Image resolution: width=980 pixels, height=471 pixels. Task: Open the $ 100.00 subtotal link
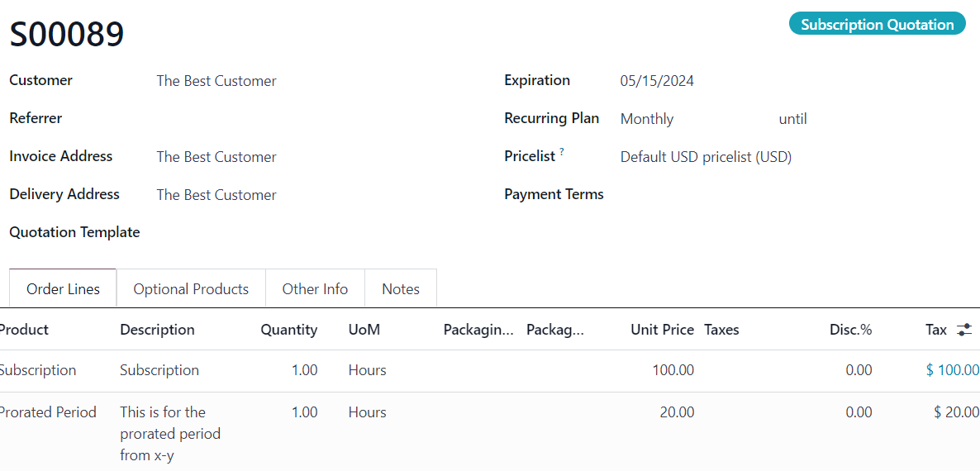click(953, 370)
